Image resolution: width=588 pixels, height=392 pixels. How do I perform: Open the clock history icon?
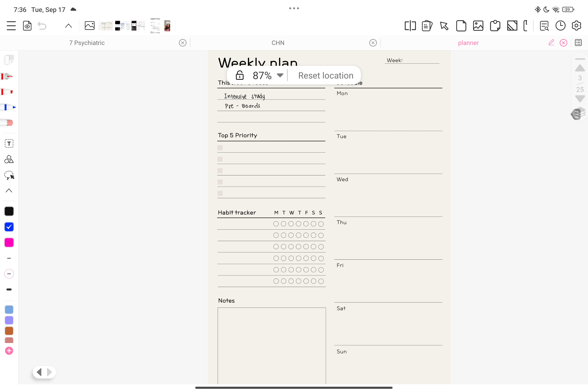560,26
